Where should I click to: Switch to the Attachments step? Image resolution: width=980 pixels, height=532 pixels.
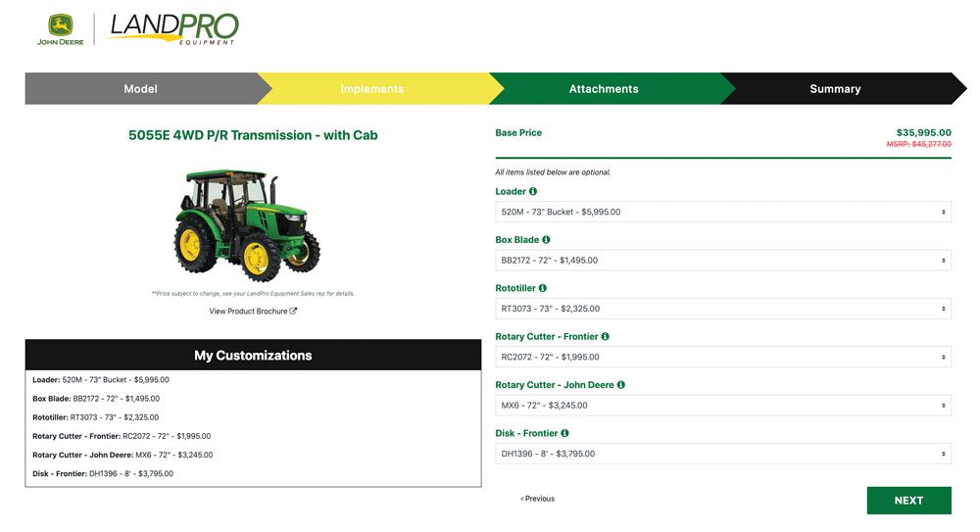tap(604, 89)
